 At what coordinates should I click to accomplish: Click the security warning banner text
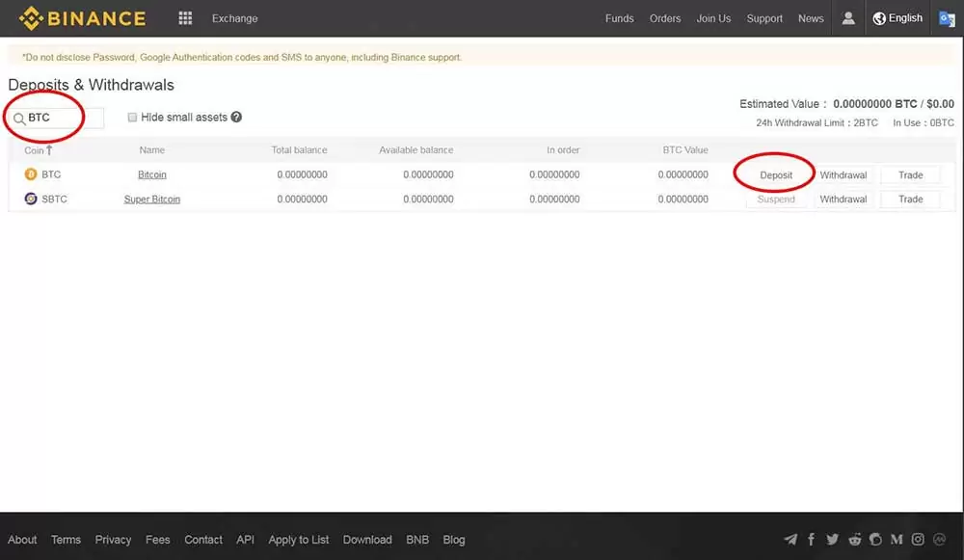242,57
